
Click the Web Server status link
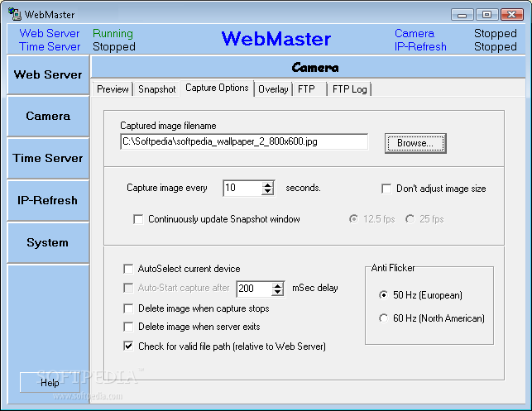point(50,33)
